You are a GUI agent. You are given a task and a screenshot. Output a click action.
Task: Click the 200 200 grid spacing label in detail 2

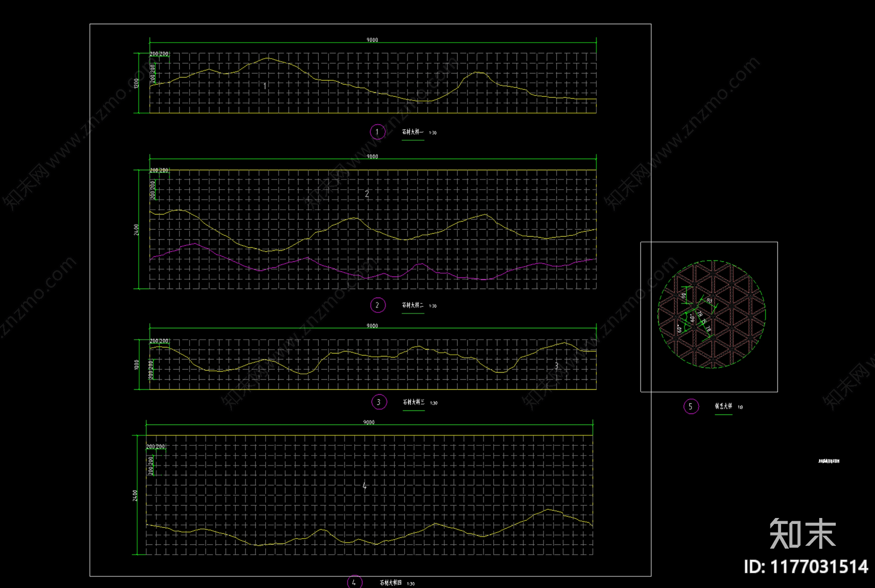coord(159,171)
